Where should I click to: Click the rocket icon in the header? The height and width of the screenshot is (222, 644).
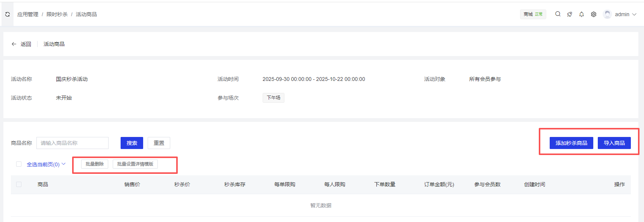click(570, 14)
